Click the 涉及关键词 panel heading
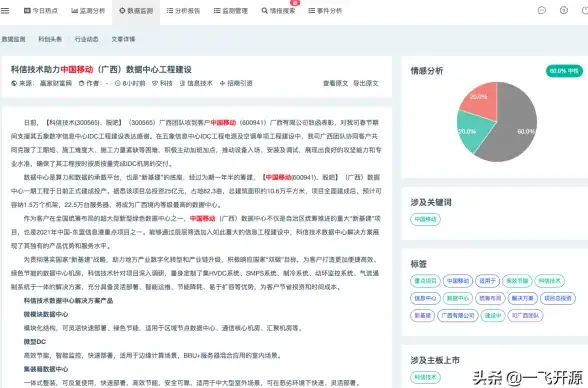This screenshot has height=388, width=588. [x=431, y=202]
